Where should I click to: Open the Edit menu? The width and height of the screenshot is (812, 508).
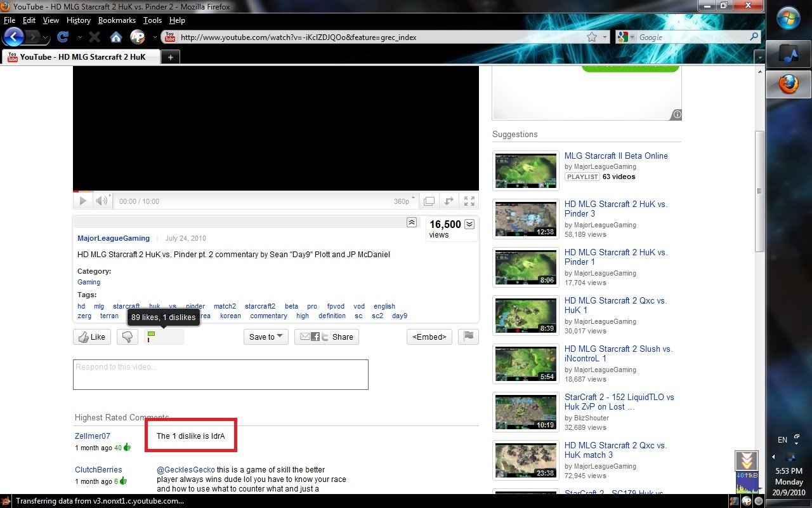[29, 20]
